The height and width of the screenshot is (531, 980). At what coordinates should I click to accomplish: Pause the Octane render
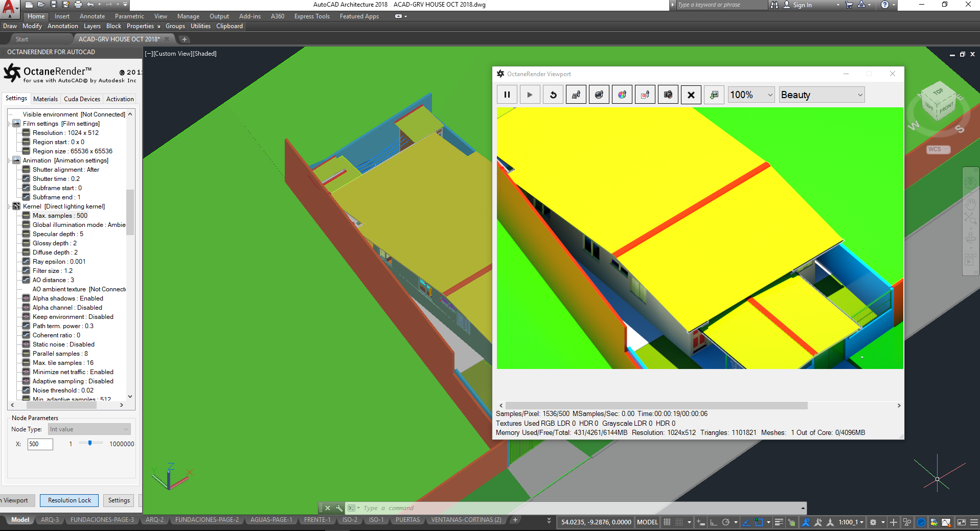point(507,95)
